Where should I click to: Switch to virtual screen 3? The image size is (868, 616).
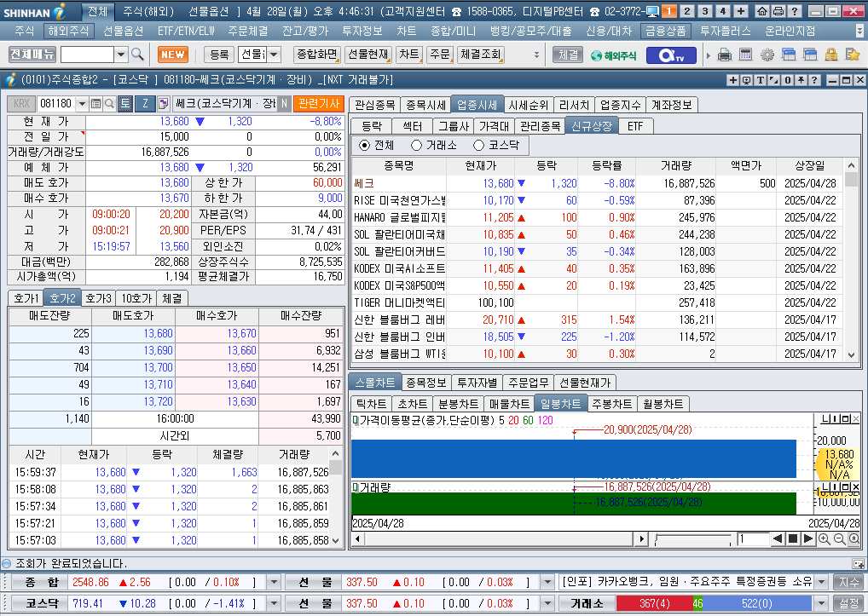tap(704, 11)
